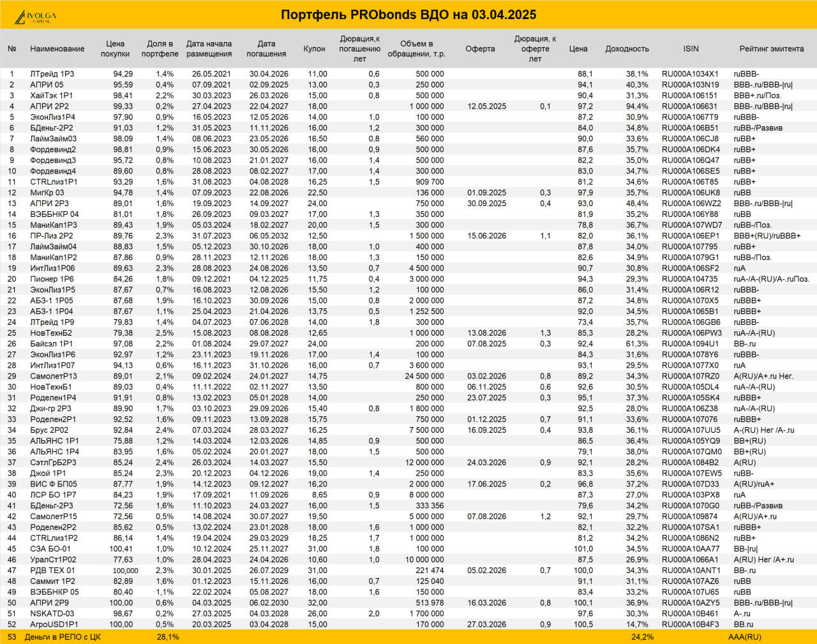Screen dimensions: 817x644
Task: Select the bond name 'ПР-Лиз 2Р2'
Action: click(x=52, y=236)
